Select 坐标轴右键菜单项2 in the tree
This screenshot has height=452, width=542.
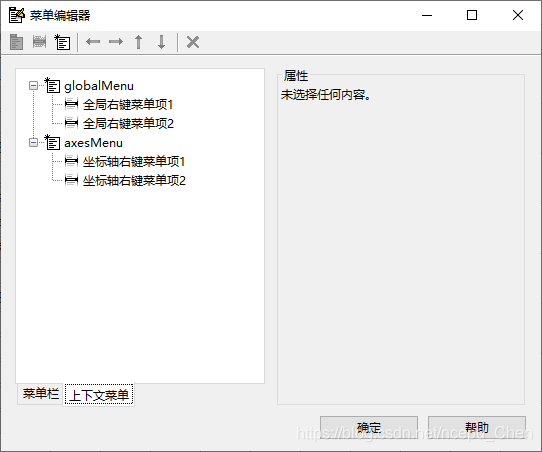pyautogui.click(x=134, y=180)
